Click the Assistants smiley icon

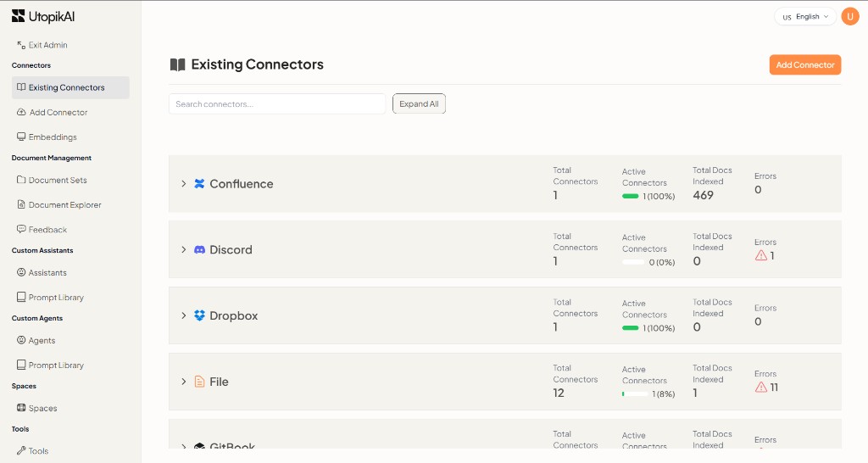pyautogui.click(x=21, y=272)
